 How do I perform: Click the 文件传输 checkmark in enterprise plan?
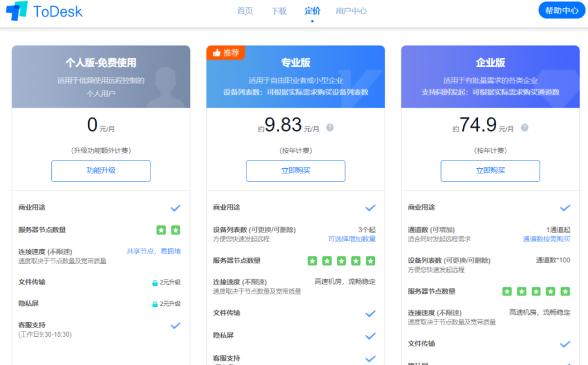point(565,344)
